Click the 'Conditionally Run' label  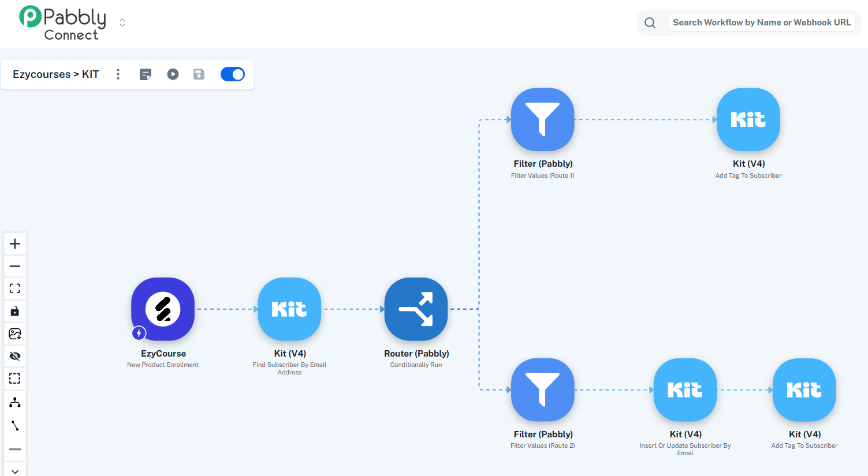click(416, 365)
